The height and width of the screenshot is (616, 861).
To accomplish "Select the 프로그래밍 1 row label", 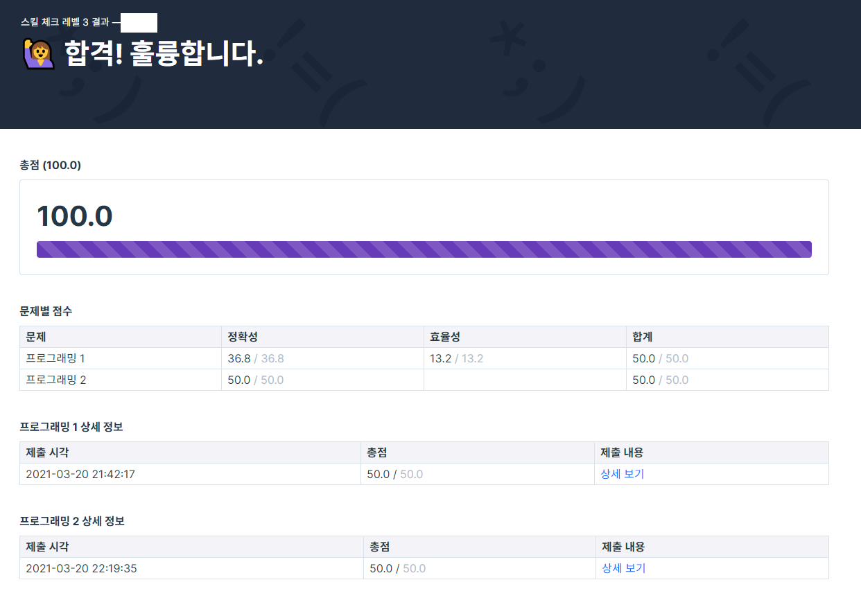I will pyautogui.click(x=55, y=358).
